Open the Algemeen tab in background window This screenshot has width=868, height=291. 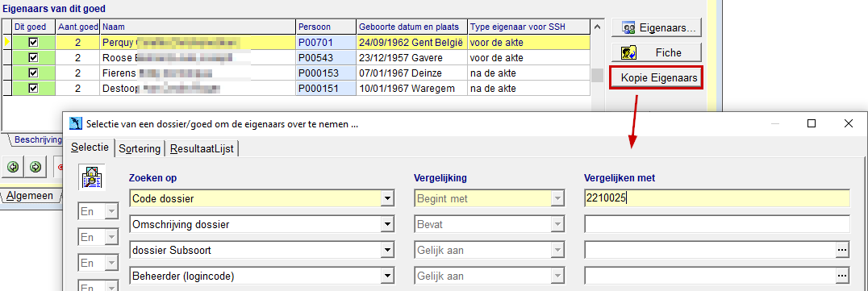[x=30, y=195]
